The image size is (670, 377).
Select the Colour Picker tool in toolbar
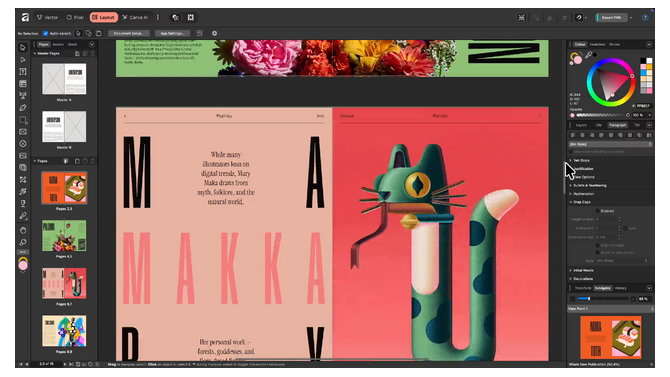pyautogui.click(x=23, y=216)
